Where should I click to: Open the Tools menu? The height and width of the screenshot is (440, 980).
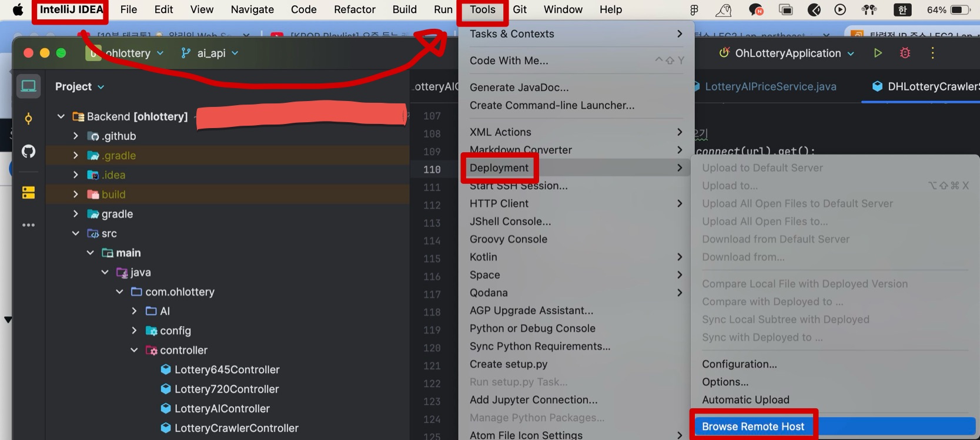(483, 9)
